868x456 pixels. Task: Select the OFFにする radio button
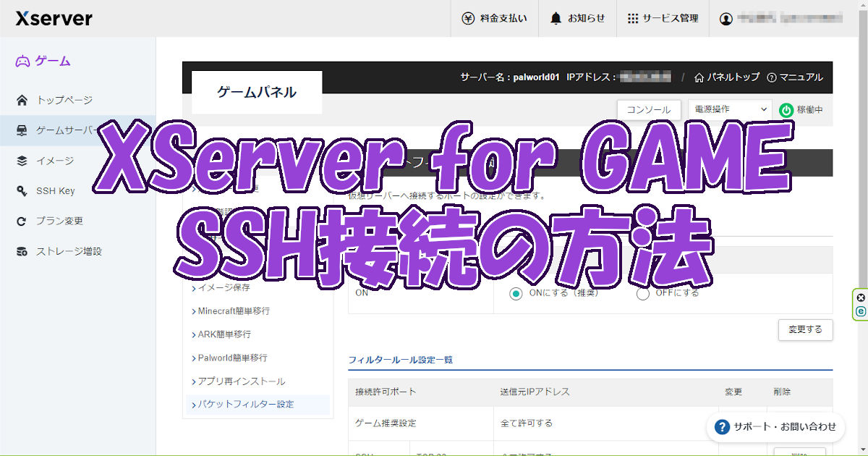642,293
